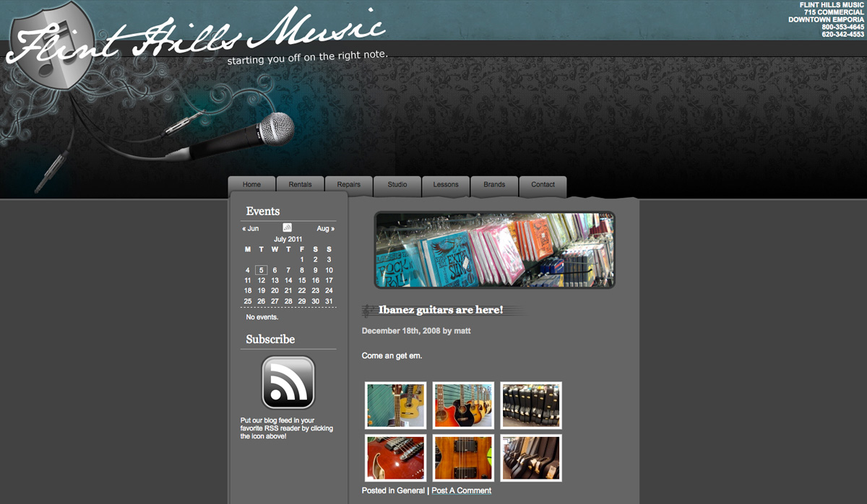This screenshot has height=504, width=867.
Task: Open the Repairs tab
Action: 349,185
